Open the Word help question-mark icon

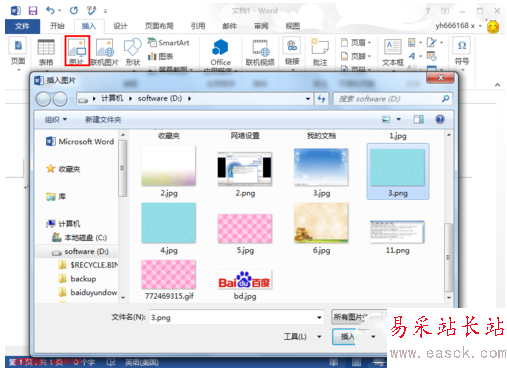(428, 11)
